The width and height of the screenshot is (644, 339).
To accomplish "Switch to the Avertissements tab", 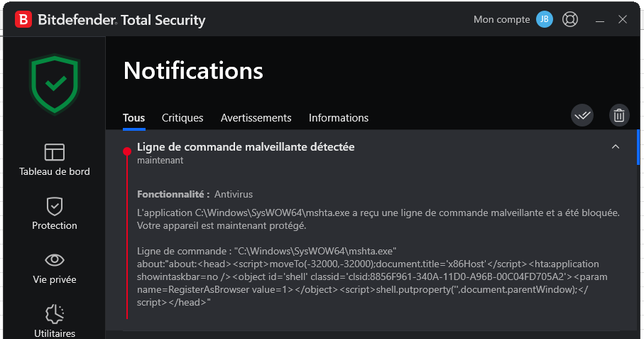I will [256, 118].
